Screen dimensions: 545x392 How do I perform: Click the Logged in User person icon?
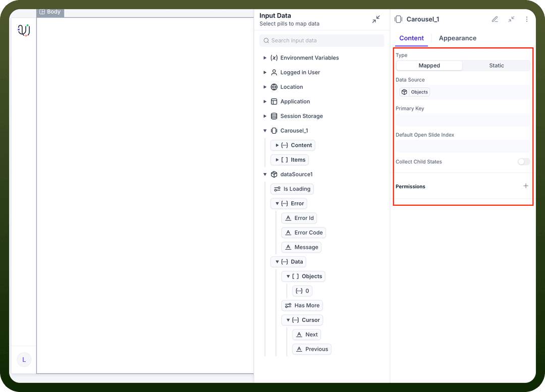click(x=274, y=72)
